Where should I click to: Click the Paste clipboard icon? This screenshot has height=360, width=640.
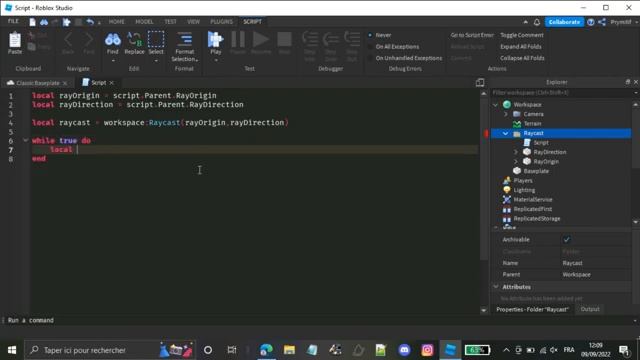click(x=15, y=40)
